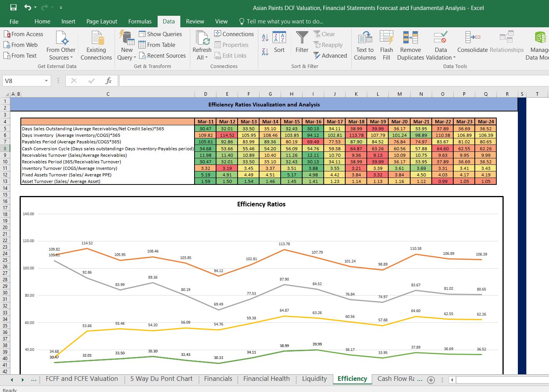
Task: Click Consolidate tool
Action: coord(472,42)
